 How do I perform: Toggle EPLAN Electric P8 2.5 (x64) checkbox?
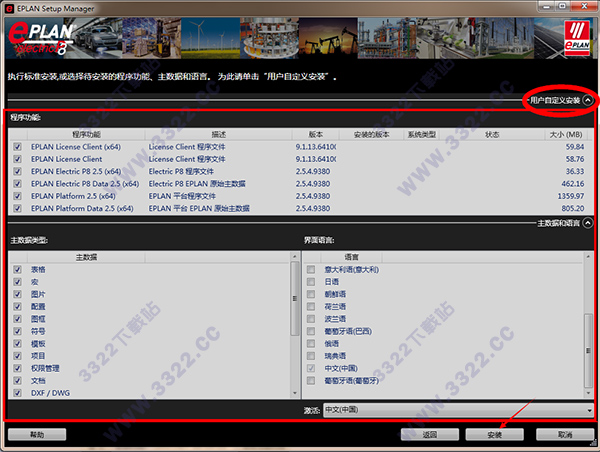pyautogui.click(x=17, y=171)
